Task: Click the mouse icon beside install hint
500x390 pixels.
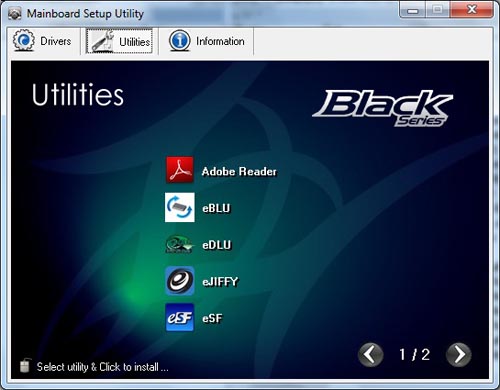Action: point(25,365)
